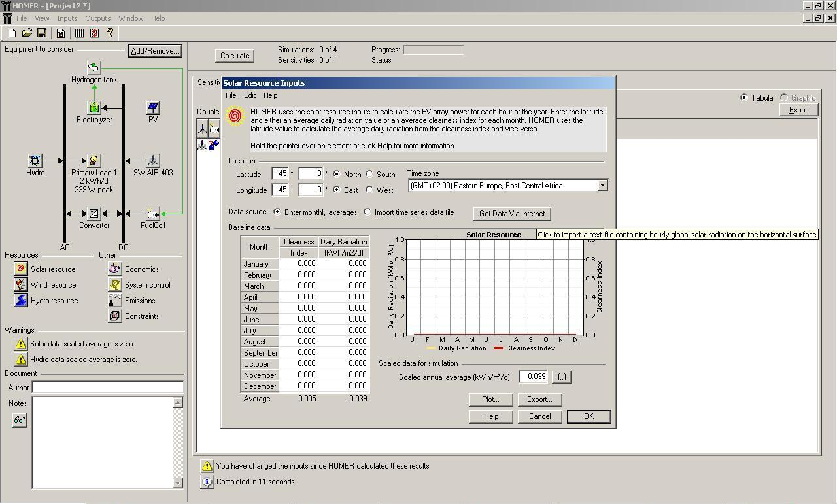The image size is (837, 504).
Task: Click the Scaled annual average field
Action: point(533,377)
